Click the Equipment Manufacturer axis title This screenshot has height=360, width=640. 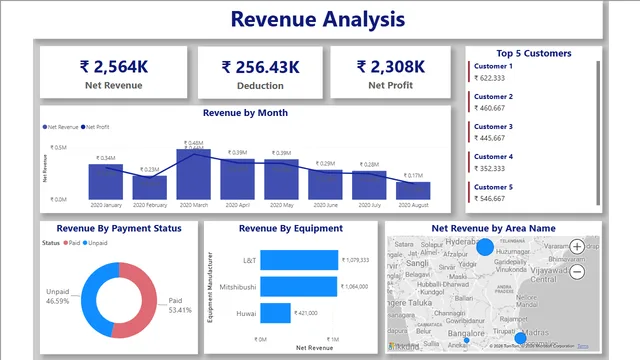pyautogui.click(x=210, y=287)
